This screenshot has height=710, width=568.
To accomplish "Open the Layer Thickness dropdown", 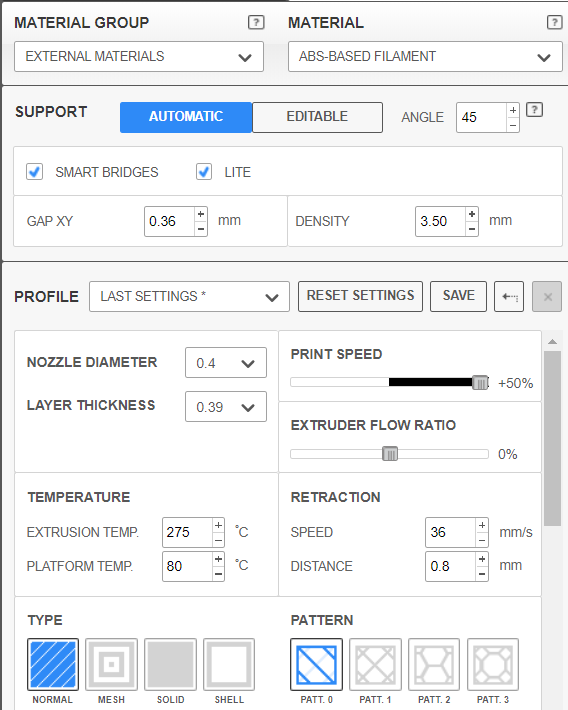I will click(226, 407).
